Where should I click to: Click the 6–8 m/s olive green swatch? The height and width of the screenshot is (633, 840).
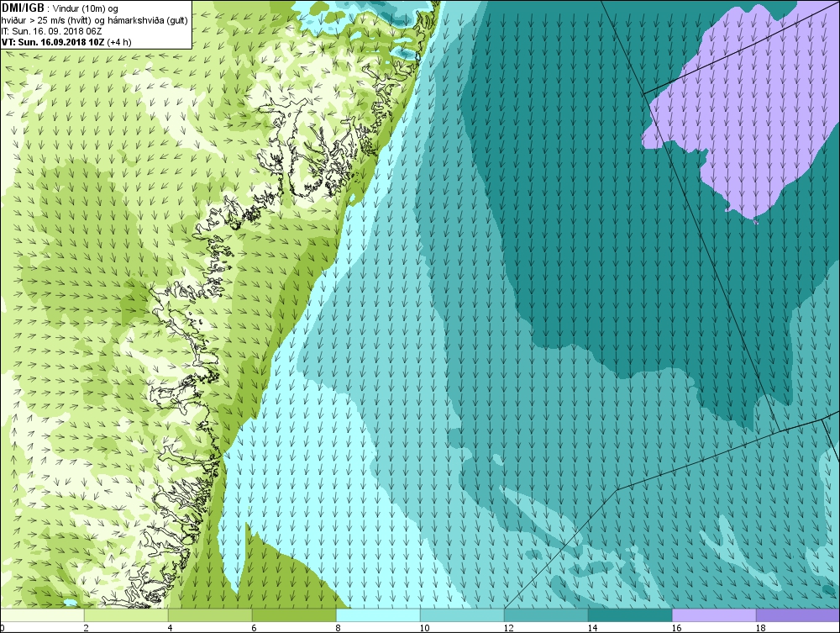point(294,615)
